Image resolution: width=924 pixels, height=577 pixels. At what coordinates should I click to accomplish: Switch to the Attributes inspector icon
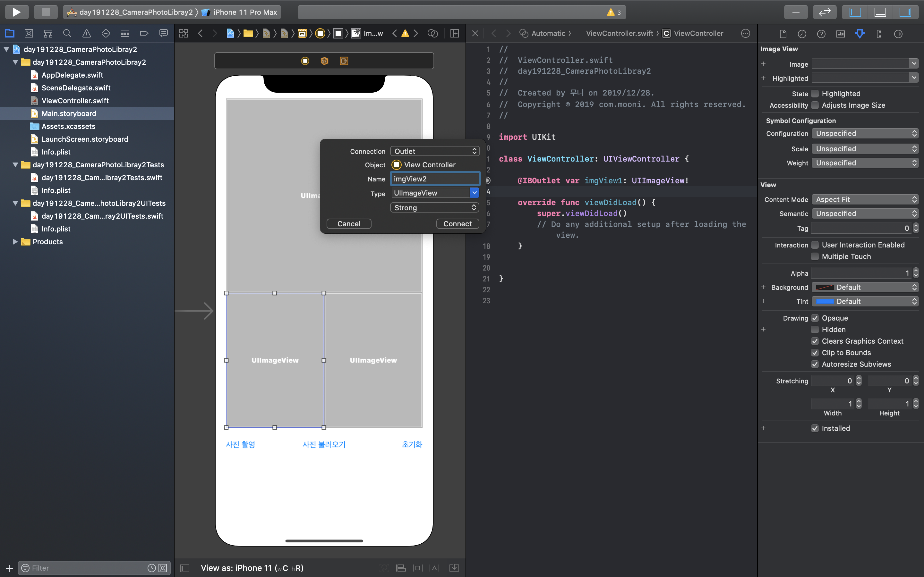click(x=860, y=34)
